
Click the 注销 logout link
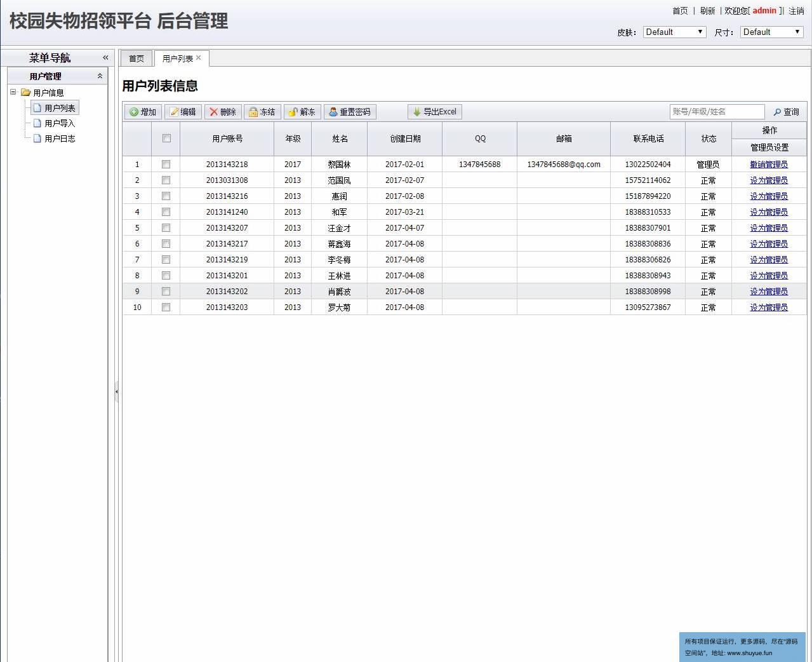coord(796,11)
